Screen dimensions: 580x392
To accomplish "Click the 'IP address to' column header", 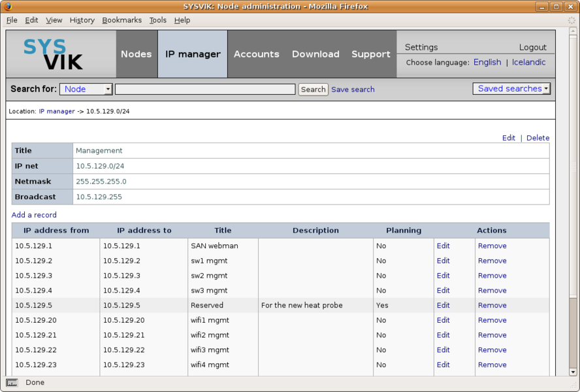I will tap(144, 230).
